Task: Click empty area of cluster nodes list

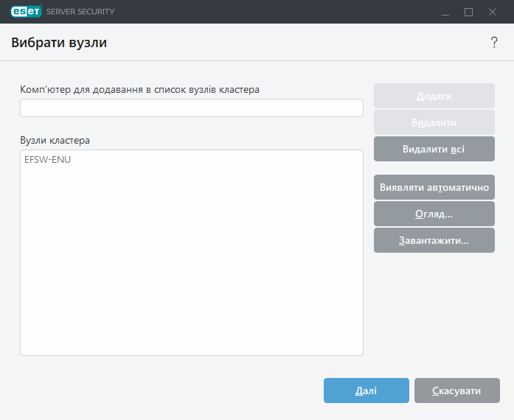Action: (192, 265)
